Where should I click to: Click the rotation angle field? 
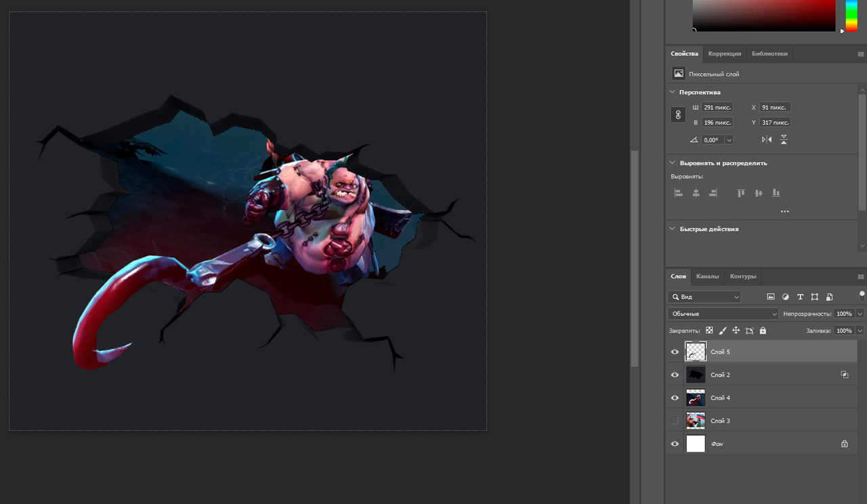[x=713, y=140]
